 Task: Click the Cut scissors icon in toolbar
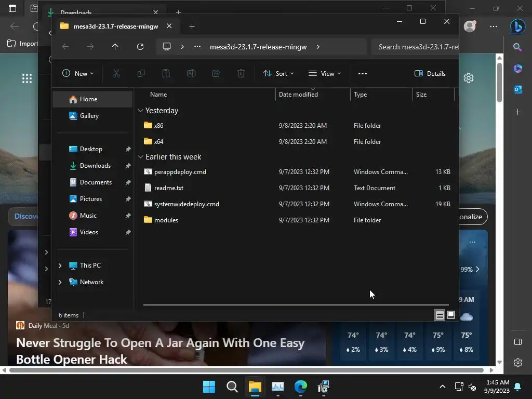pyautogui.click(x=116, y=73)
